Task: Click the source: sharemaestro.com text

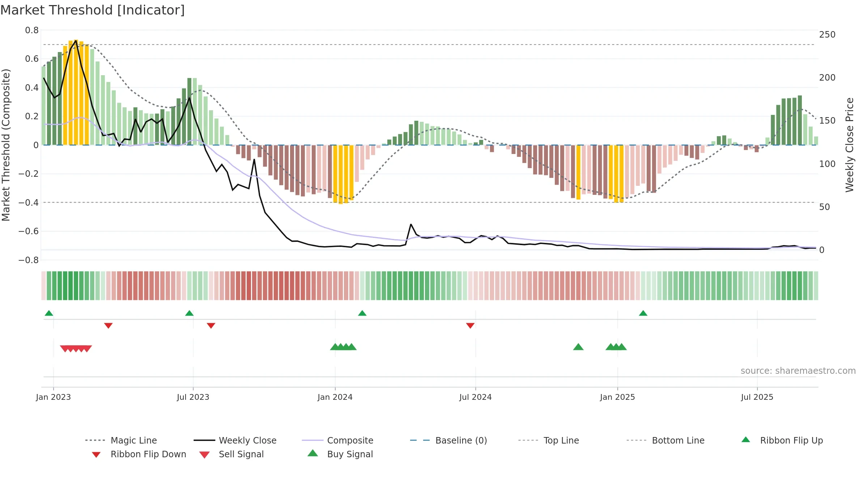Action: (x=798, y=371)
